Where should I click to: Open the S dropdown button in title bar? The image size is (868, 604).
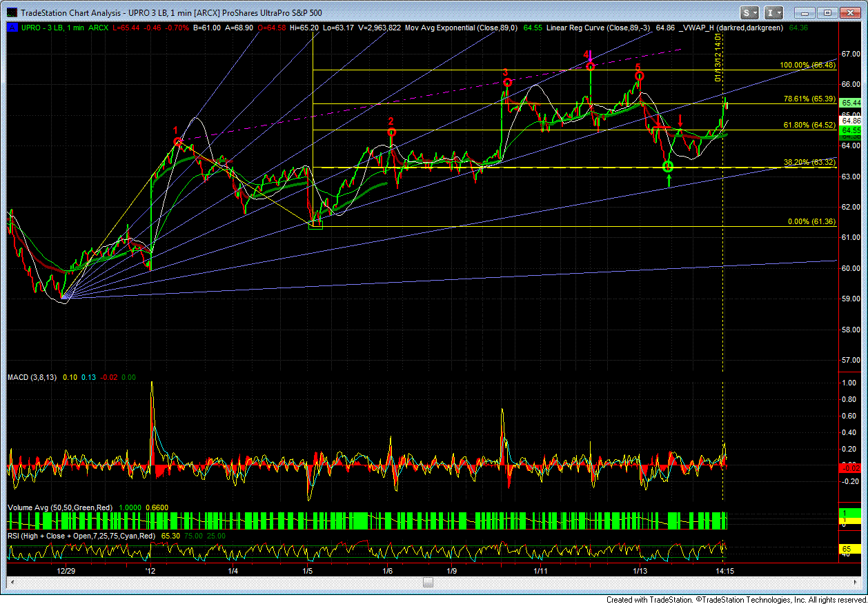pos(750,12)
